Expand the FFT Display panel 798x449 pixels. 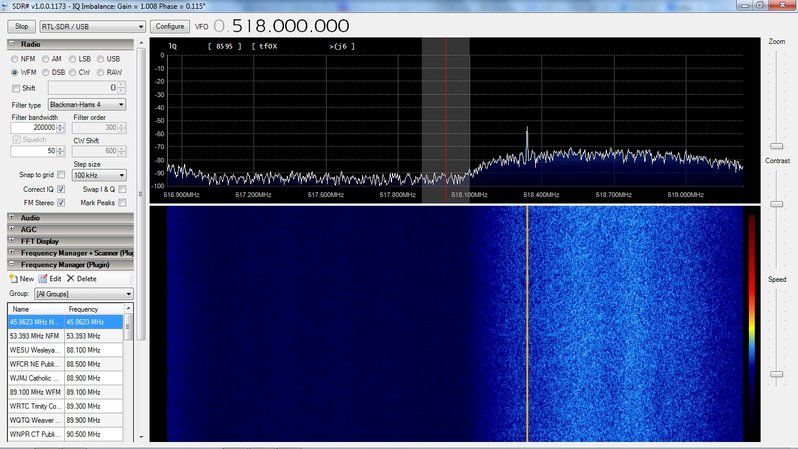pyautogui.click(x=12, y=241)
